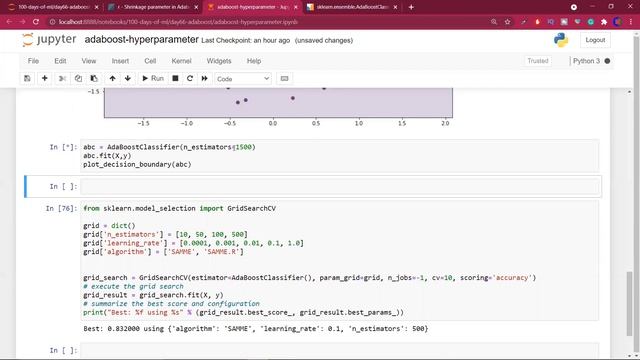The image size is (640, 360).
Task: Restart kernel and run all cells icon
Action: coord(204,78)
